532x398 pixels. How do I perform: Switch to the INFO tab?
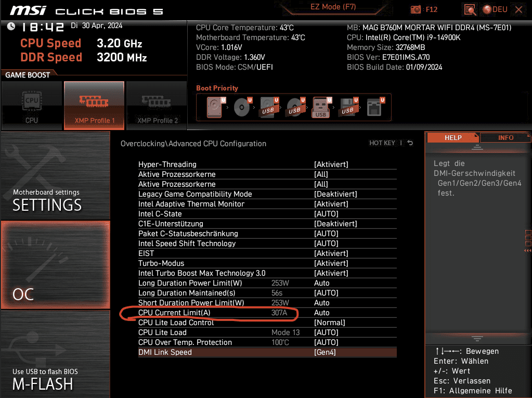(505, 137)
